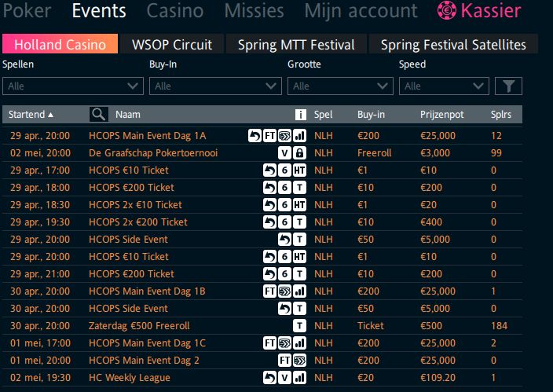Open Spring MTT Festival tab
Image resolution: width=553 pixels, height=392 pixels.
pyautogui.click(x=296, y=44)
